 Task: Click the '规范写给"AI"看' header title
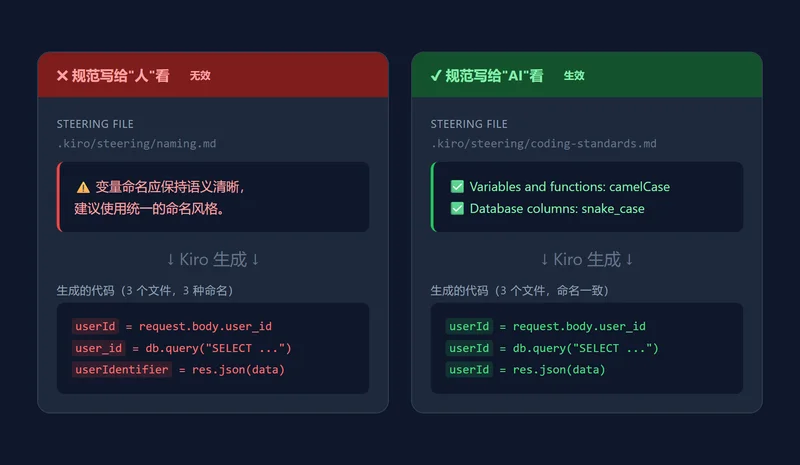pos(494,76)
